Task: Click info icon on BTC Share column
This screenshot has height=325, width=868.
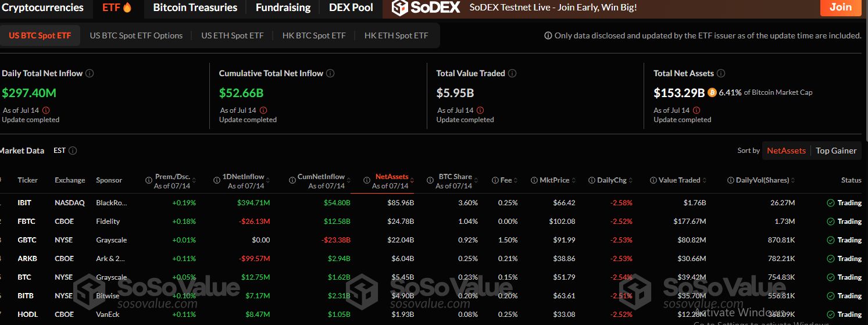Action: point(430,181)
